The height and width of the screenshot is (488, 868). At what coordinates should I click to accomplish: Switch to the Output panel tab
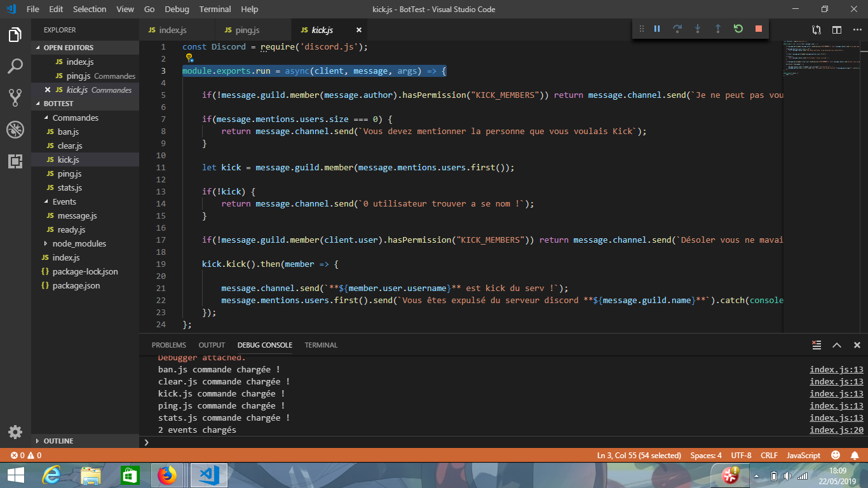coord(212,345)
